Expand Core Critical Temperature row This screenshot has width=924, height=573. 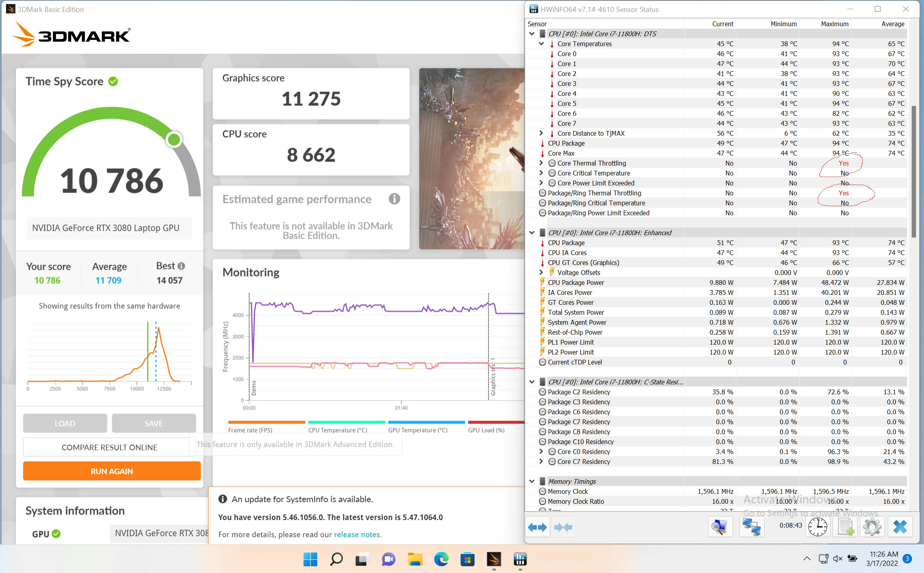(x=541, y=173)
